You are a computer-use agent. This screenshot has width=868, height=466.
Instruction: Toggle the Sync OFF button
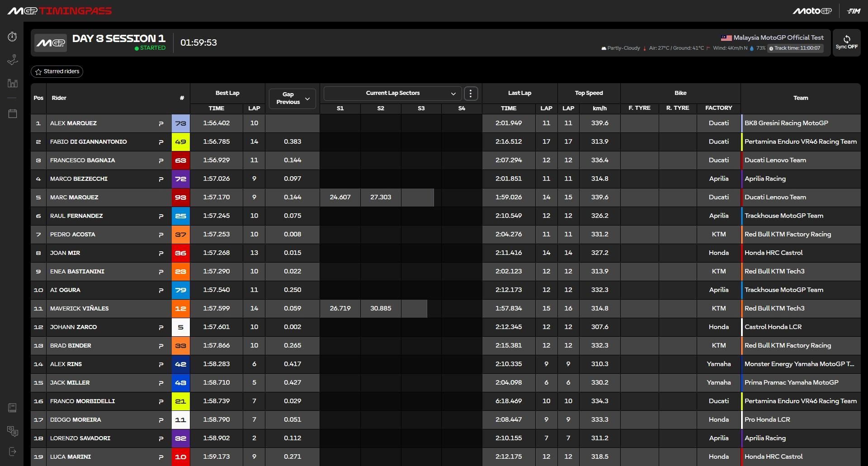pyautogui.click(x=847, y=42)
